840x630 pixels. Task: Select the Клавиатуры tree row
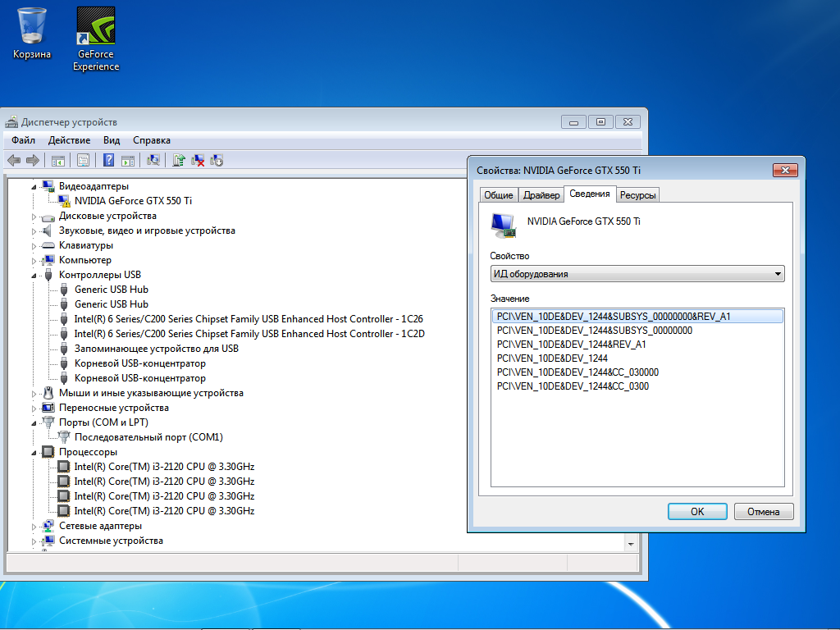(85, 245)
